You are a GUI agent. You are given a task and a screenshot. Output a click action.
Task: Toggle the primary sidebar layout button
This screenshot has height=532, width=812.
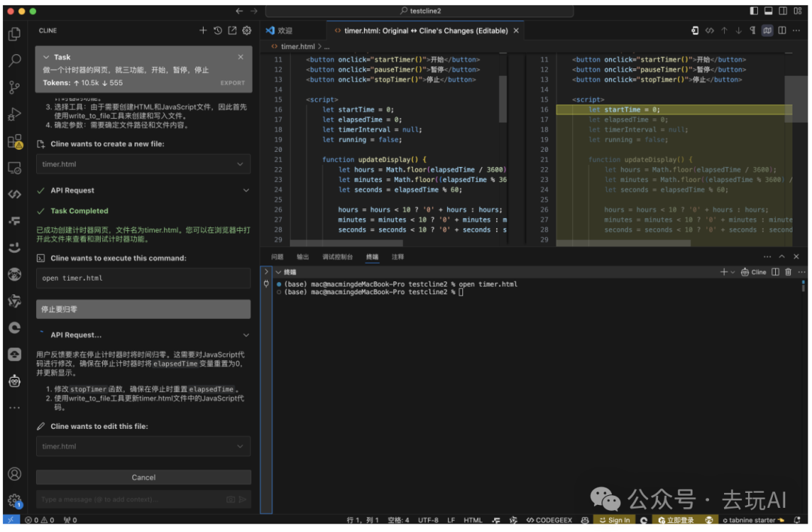point(754,11)
